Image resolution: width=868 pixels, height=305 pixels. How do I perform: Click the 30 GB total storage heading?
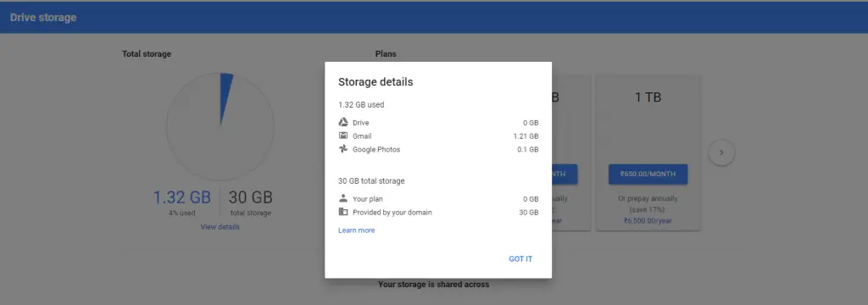pos(371,181)
